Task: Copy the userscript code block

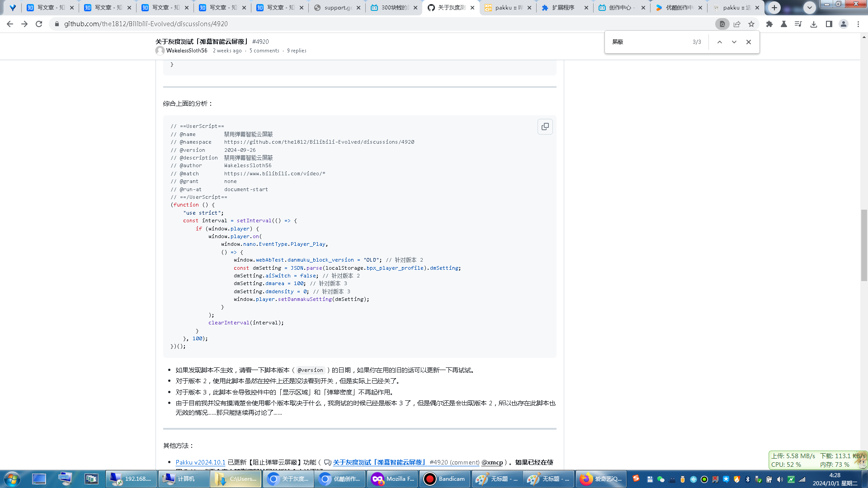Action: (x=545, y=127)
